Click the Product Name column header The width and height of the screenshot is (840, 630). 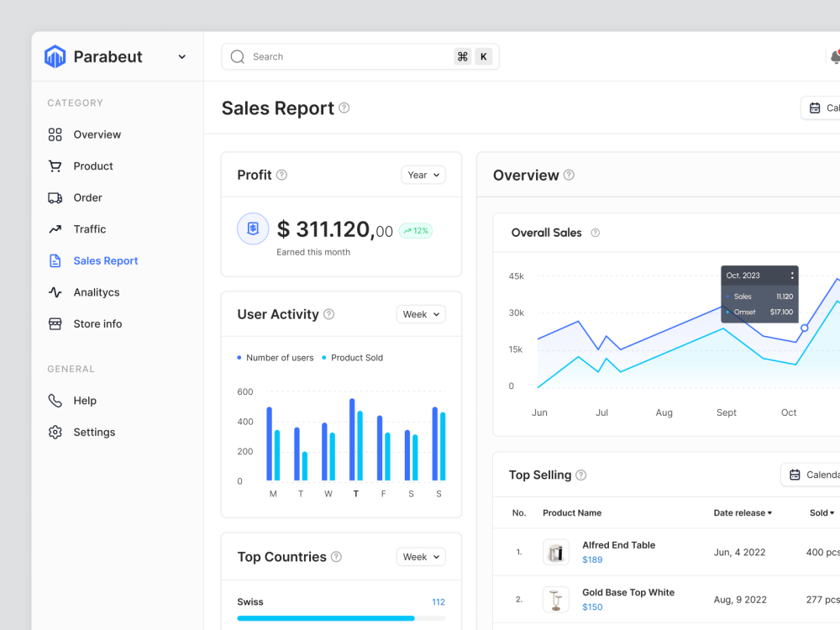point(572,513)
